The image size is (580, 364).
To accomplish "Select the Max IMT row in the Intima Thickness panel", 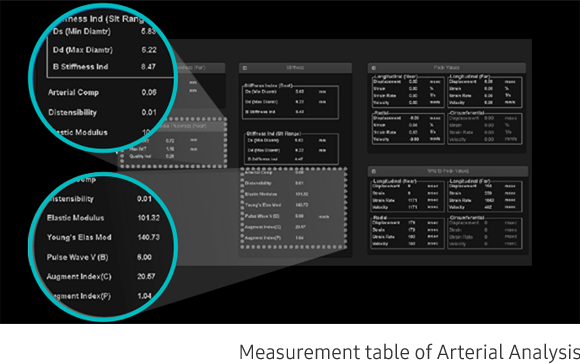I will 163,149.
